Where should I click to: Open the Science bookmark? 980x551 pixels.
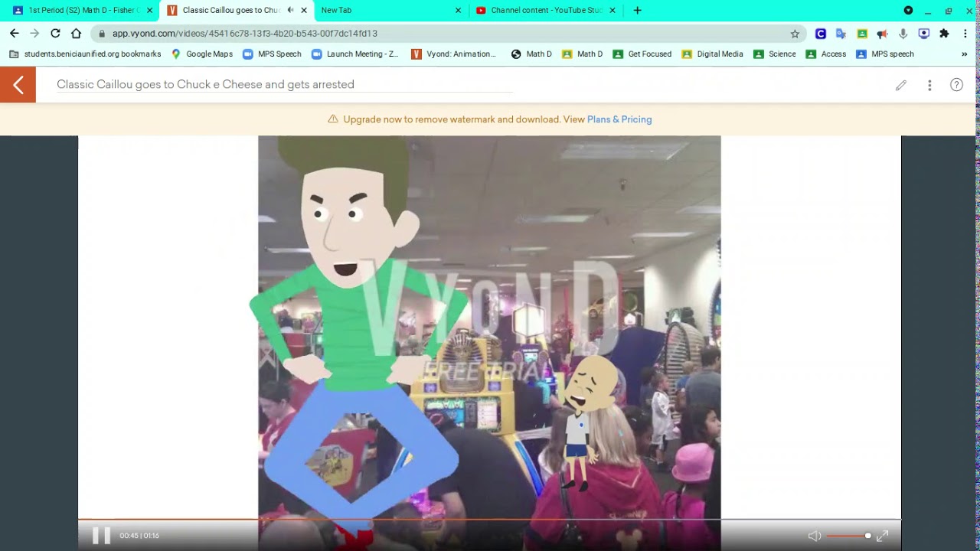(775, 54)
